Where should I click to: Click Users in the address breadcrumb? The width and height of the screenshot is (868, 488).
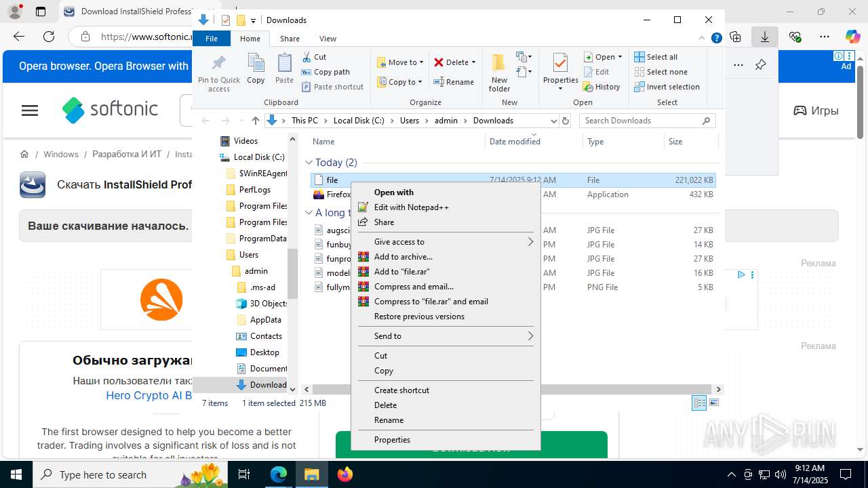410,121
